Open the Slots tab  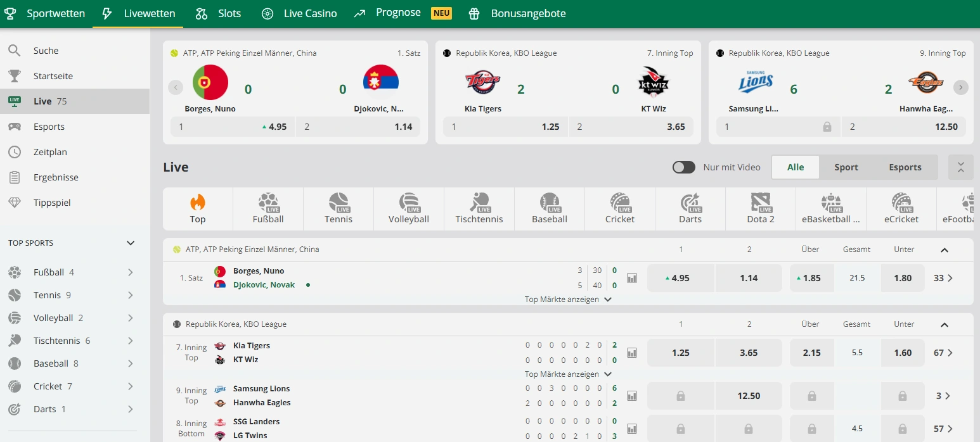click(219, 13)
